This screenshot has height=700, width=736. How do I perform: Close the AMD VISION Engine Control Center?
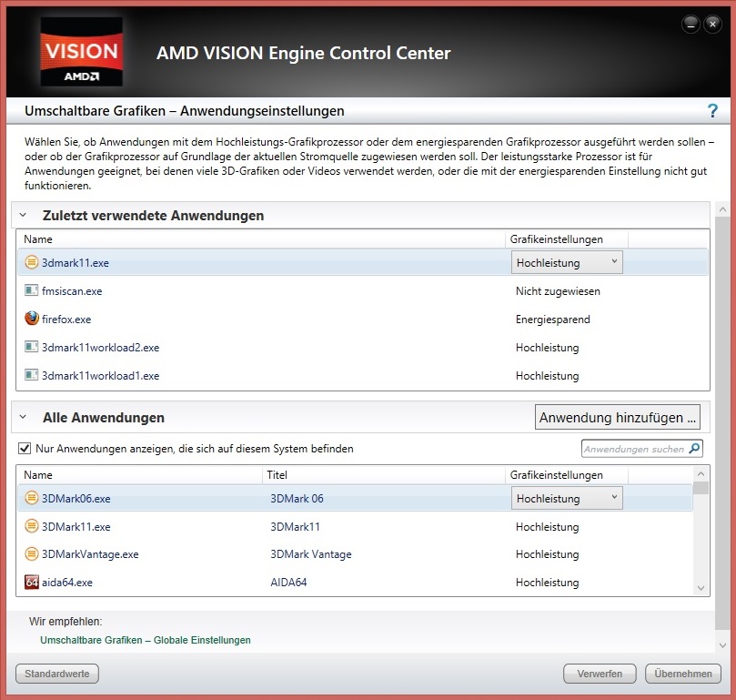pyautogui.click(x=712, y=24)
